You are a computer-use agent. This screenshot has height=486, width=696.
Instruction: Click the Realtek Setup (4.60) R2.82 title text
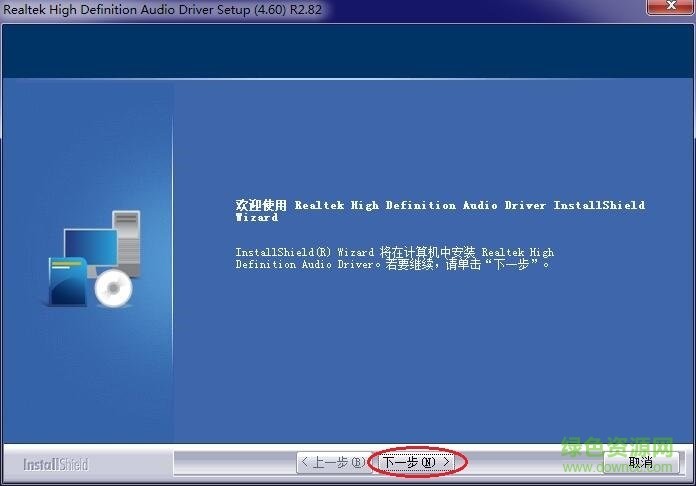pos(162,9)
